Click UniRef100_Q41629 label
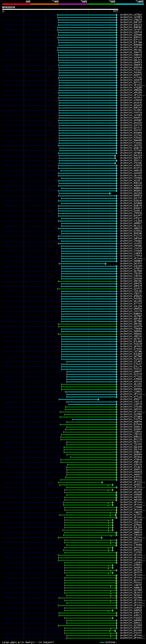 tap(131, 105)
